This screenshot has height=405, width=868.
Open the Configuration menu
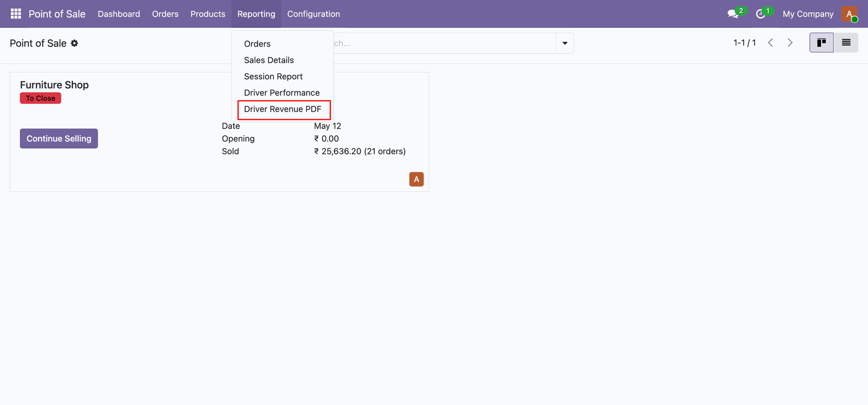click(313, 14)
